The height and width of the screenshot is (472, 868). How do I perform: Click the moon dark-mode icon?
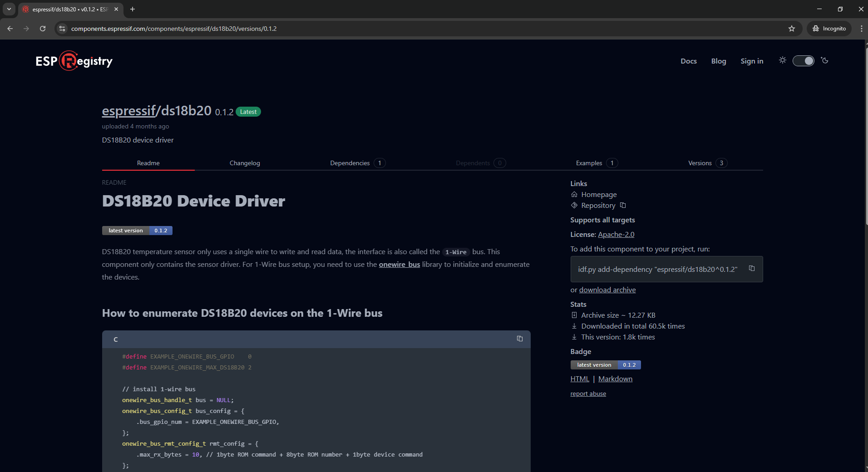[825, 60]
